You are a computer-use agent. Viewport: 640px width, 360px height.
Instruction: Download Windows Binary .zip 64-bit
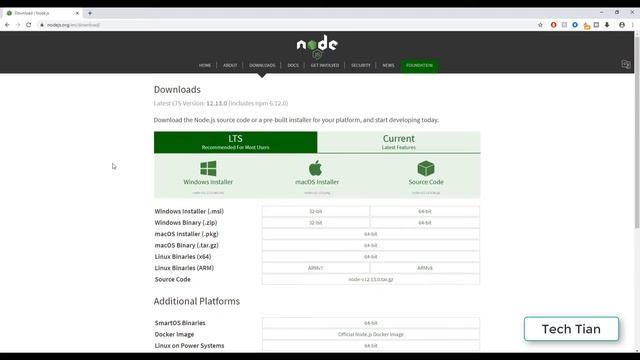point(424,222)
